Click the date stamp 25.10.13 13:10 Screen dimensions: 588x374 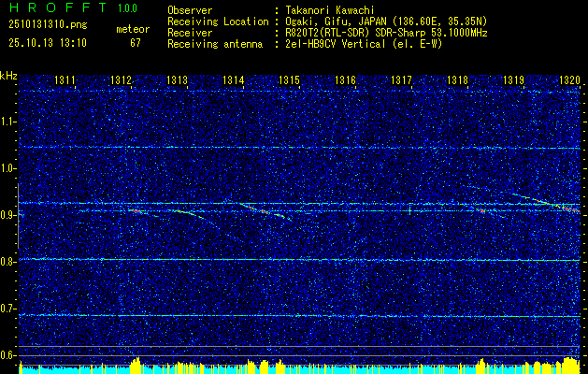tap(48, 43)
